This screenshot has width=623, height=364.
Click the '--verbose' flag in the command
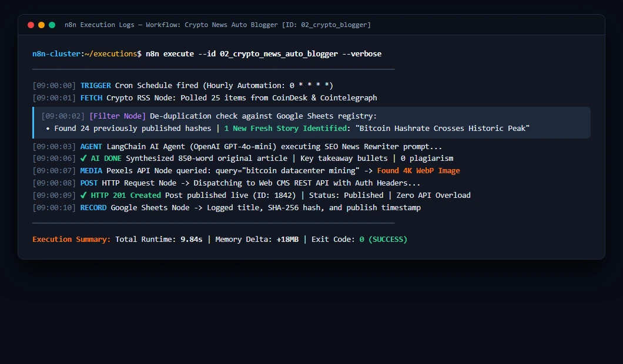(x=362, y=53)
